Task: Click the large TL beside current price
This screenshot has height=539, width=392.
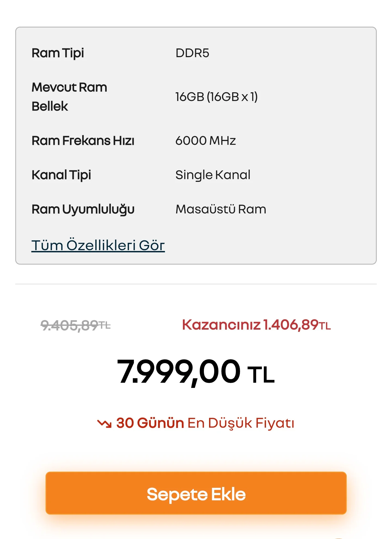Action: tap(261, 375)
